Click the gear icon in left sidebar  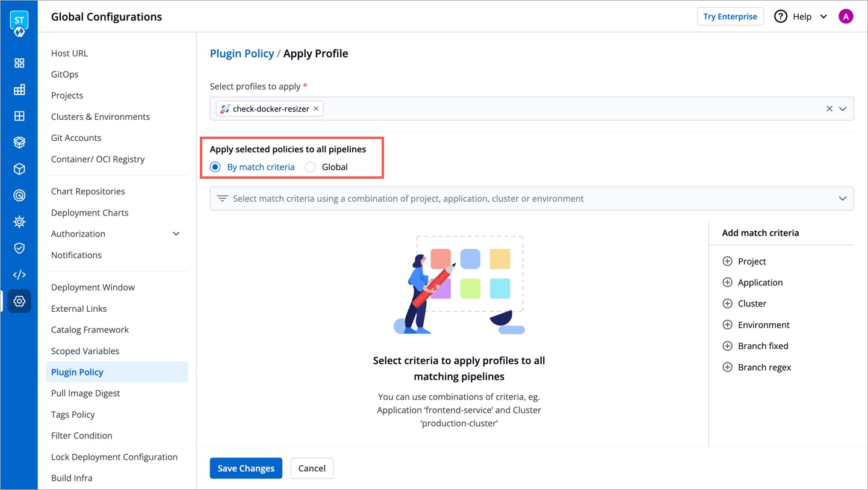tap(19, 301)
